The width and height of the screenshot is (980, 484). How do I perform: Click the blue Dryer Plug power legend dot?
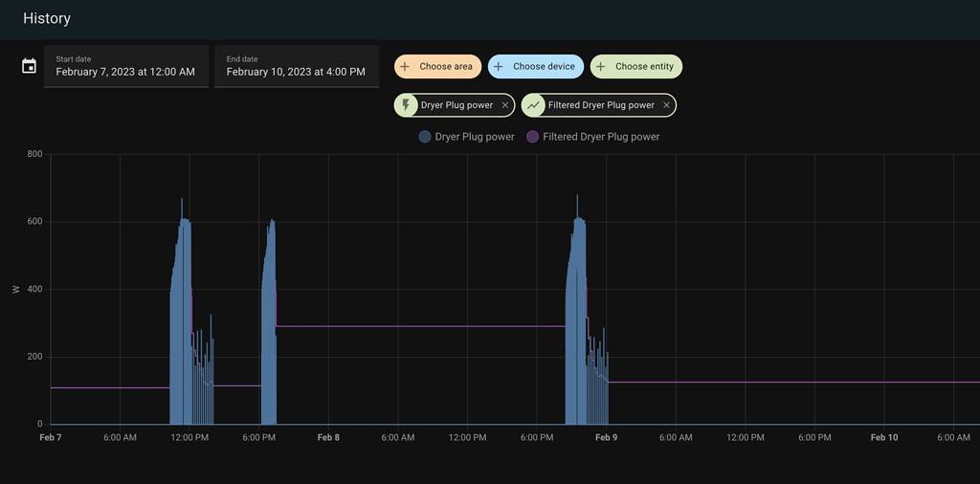[x=425, y=137]
